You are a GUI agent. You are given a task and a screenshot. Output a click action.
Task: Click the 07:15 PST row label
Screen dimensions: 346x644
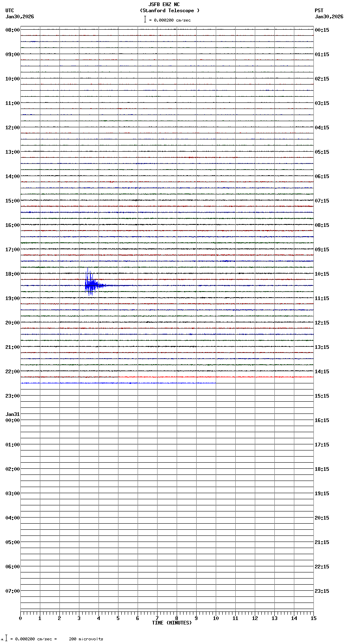[322, 201]
